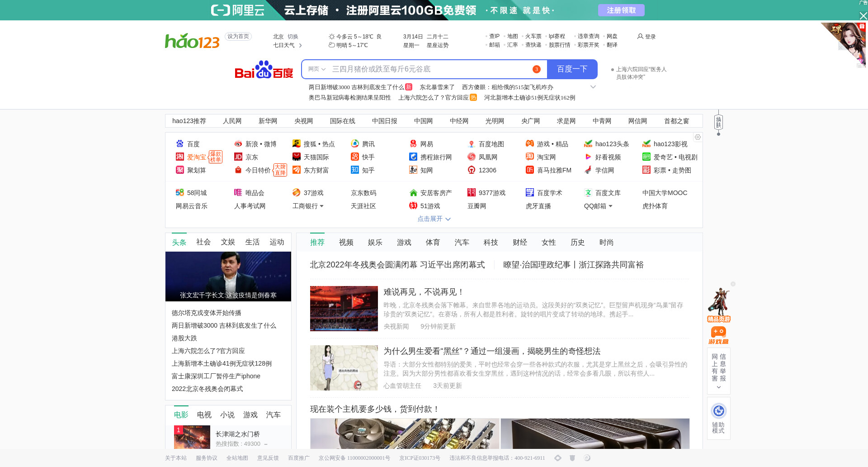Click the user login icon
Screen dimensions: 868x467
click(x=640, y=36)
